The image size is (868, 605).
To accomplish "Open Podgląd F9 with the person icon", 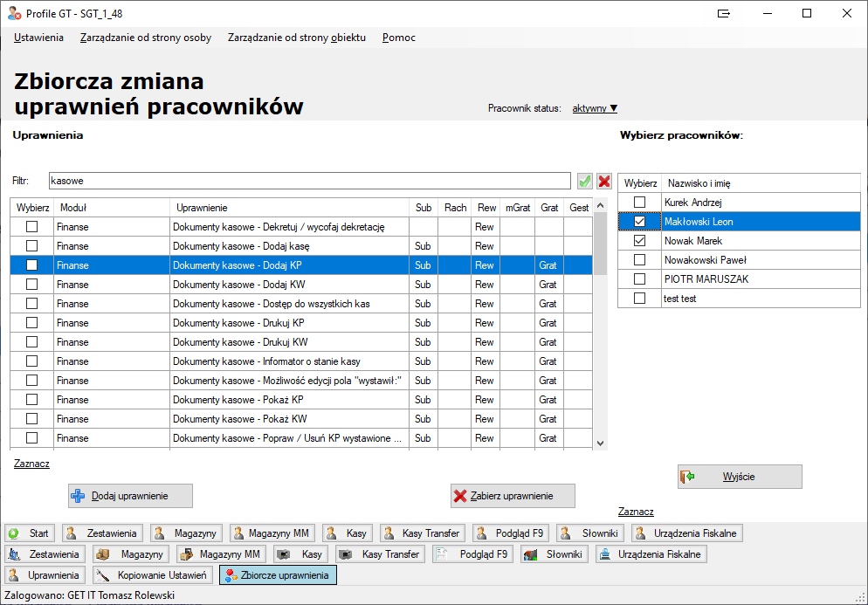I will click(511, 533).
